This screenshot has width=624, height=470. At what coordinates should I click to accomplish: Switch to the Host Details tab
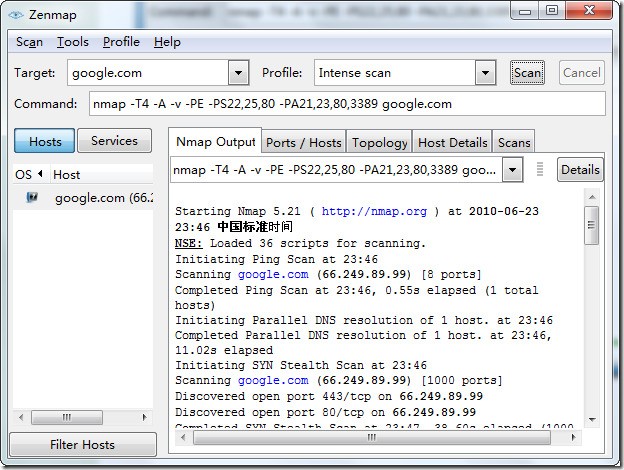coord(452,142)
